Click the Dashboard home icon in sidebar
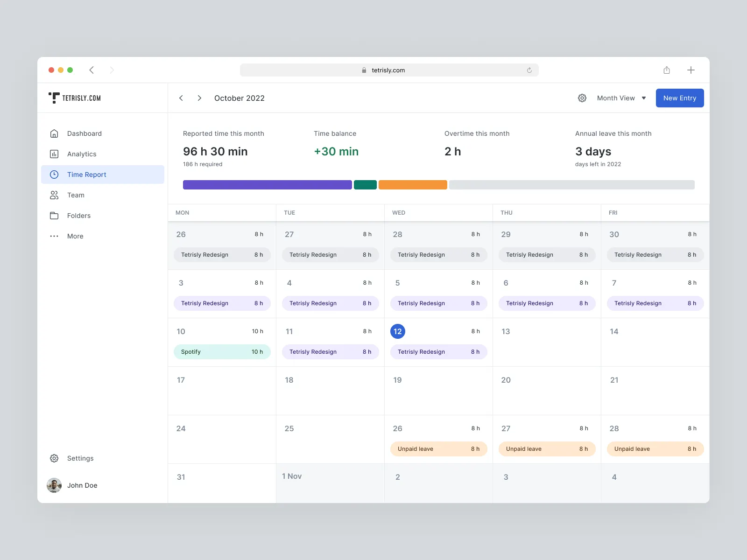This screenshot has width=747, height=560. [54, 133]
